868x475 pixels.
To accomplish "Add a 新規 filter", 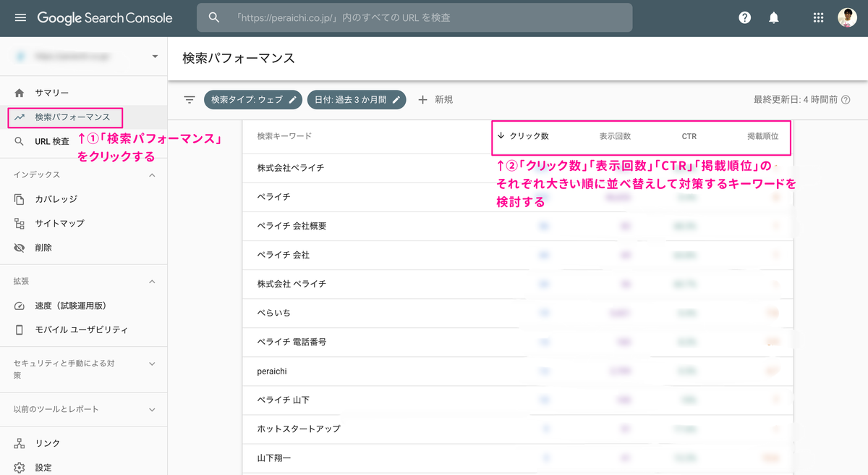I will (435, 100).
